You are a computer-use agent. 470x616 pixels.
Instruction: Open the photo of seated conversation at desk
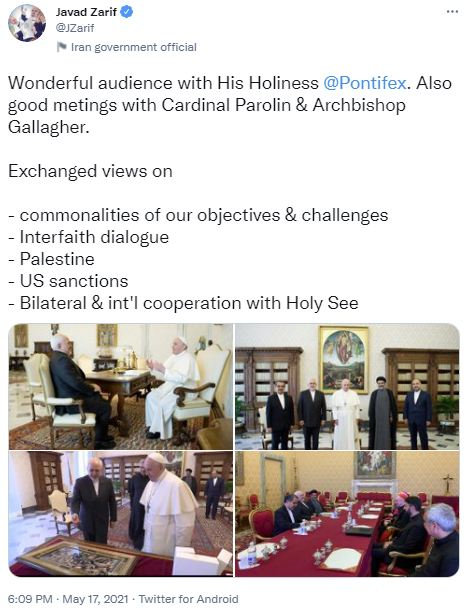tap(121, 387)
